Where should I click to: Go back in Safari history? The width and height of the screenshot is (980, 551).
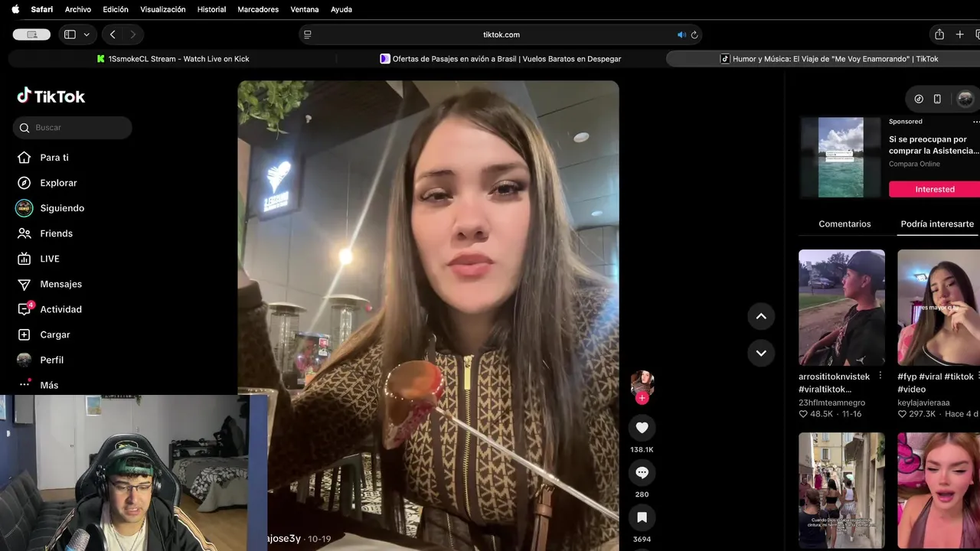[113, 34]
